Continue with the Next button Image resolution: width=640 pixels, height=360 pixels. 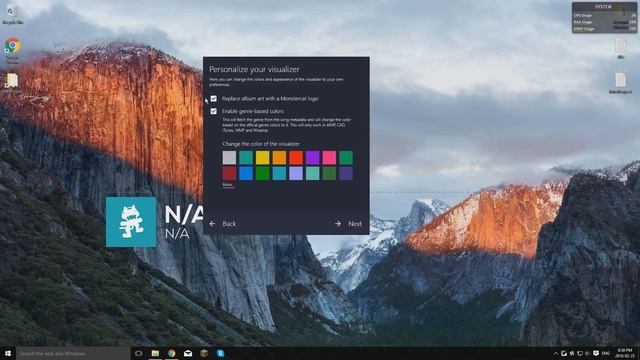click(349, 224)
